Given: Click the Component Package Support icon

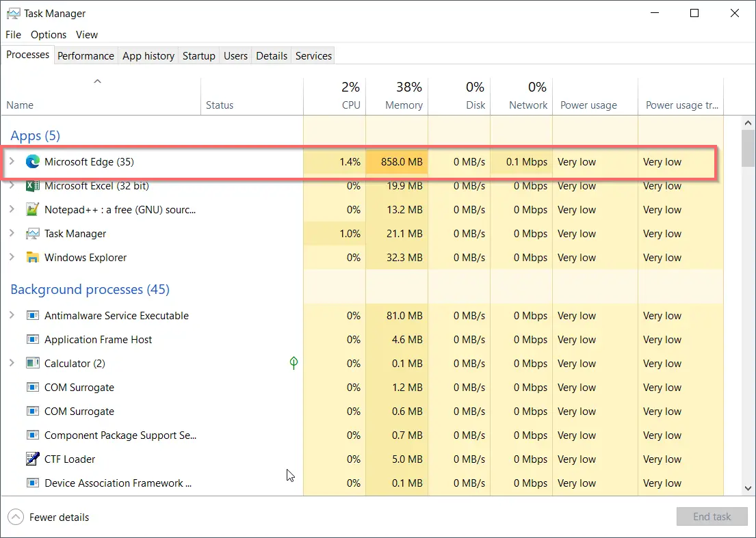Looking at the screenshot, I should pos(33,435).
